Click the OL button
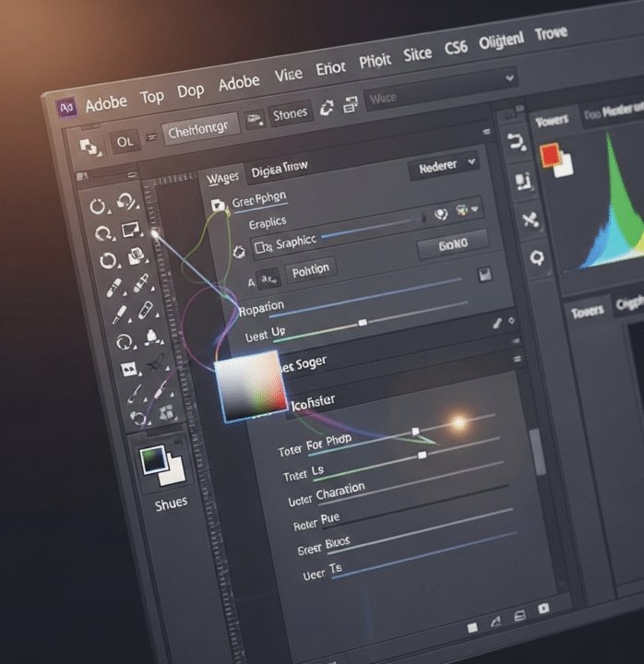The image size is (644, 664). point(125,142)
